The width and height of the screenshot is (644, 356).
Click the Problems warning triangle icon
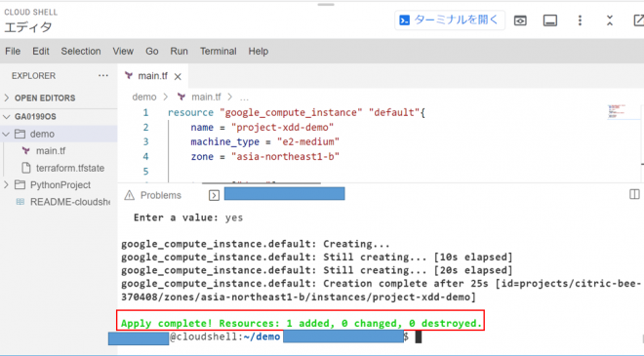[x=130, y=195]
